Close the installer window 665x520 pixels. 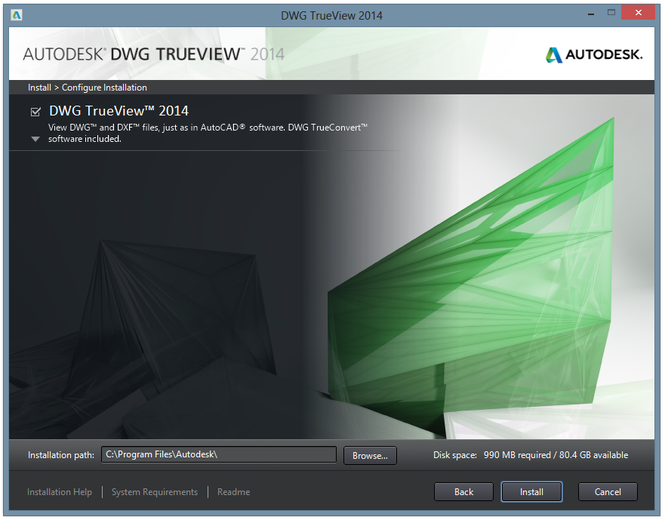click(x=638, y=13)
